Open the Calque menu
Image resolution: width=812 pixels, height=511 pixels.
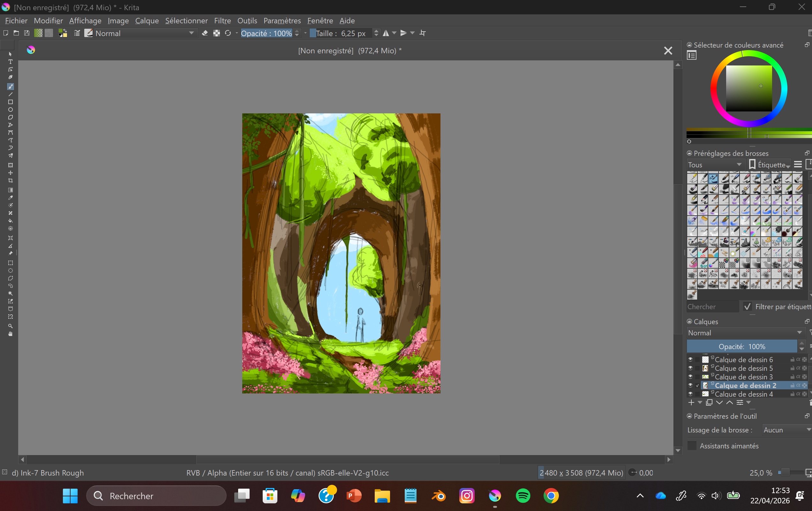[x=147, y=20]
